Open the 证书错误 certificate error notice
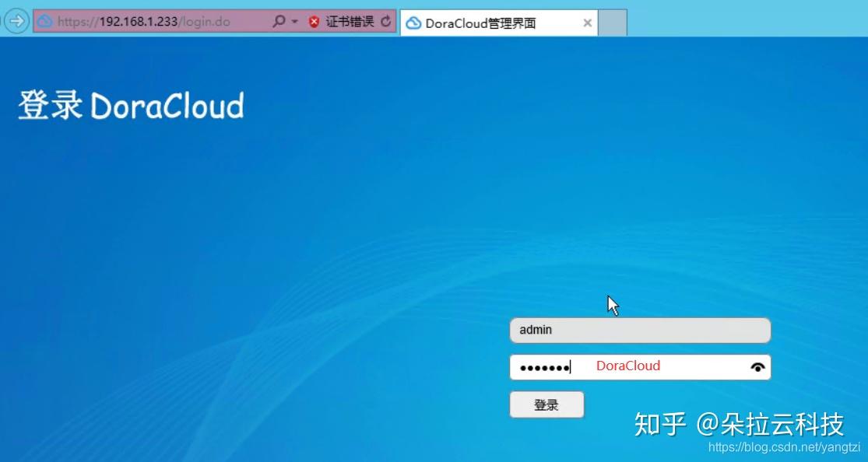Viewport: 868px width, 462px height. [342, 22]
